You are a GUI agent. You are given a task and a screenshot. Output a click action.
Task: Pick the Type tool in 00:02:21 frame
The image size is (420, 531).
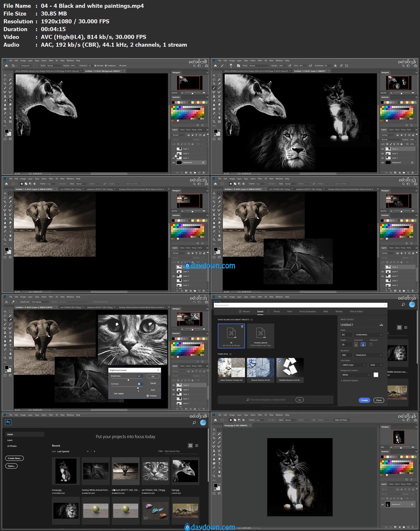pos(10,345)
